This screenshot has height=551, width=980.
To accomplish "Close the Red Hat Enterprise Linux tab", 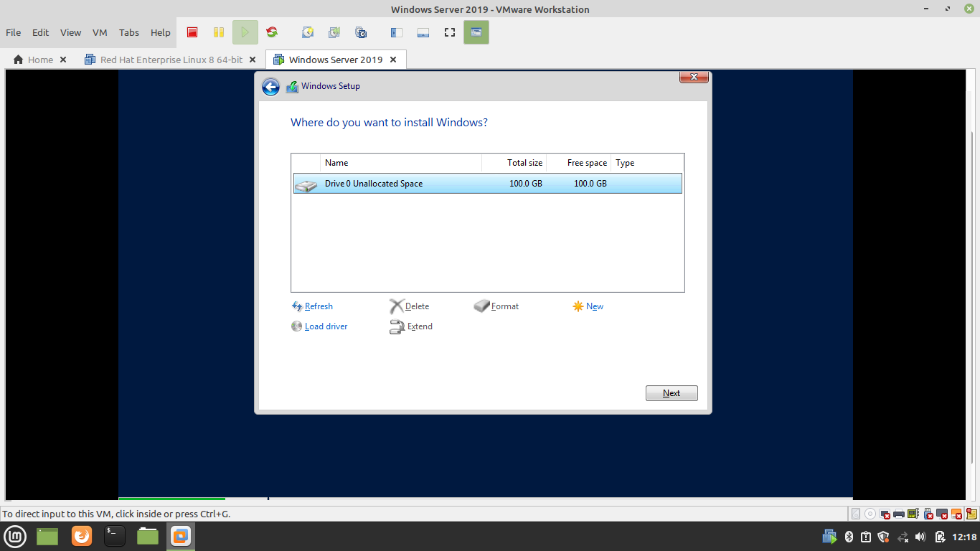I will [x=252, y=60].
